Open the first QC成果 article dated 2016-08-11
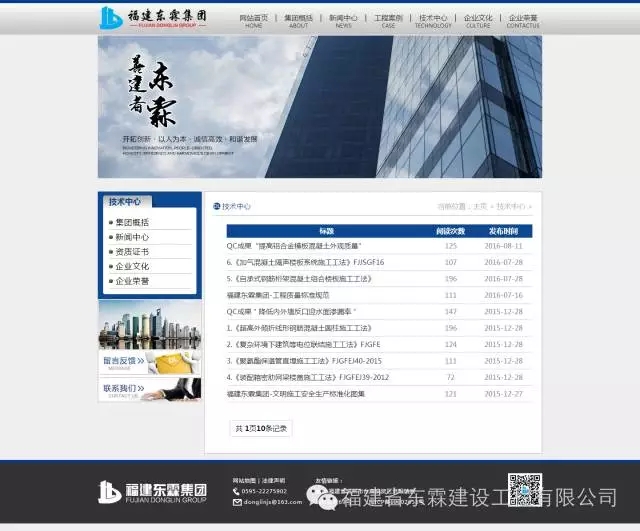The width and height of the screenshot is (640, 531). point(293,246)
